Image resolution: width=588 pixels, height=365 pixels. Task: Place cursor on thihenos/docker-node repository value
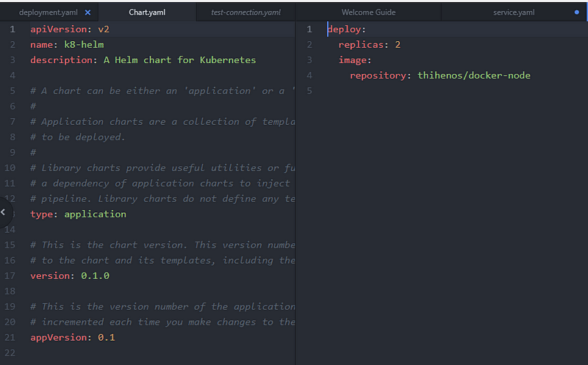(473, 76)
